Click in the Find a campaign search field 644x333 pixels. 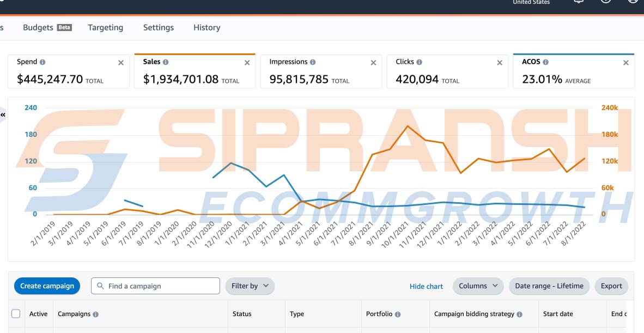click(x=161, y=286)
